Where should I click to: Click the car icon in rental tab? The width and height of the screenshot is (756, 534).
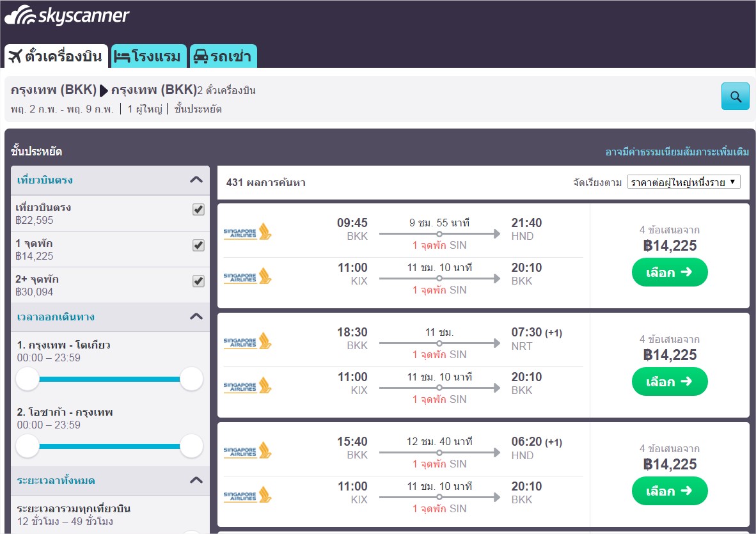point(201,57)
